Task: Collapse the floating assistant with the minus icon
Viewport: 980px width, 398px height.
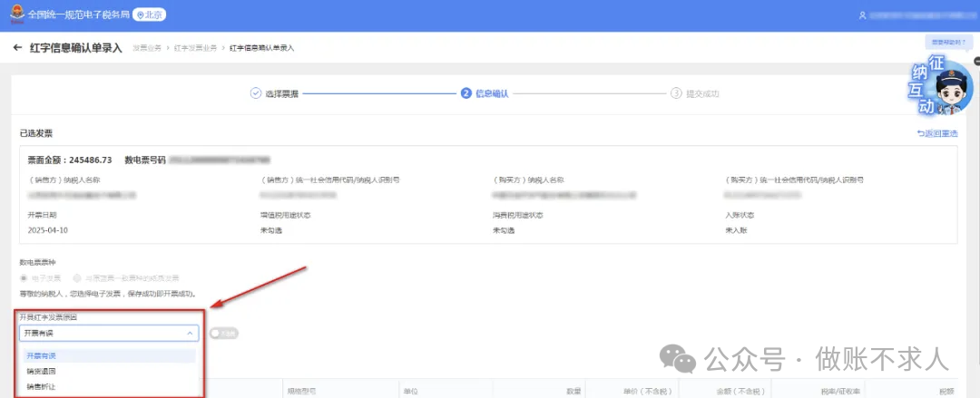Action: tap(976, 60)
